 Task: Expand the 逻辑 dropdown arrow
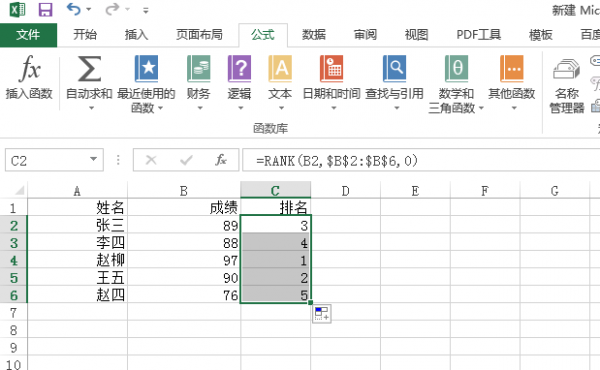240,108
